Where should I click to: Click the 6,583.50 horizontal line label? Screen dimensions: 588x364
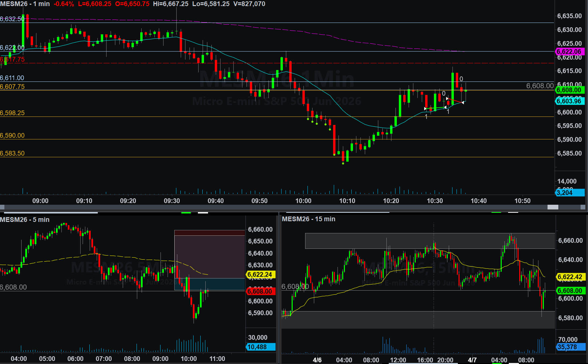pyautogui.click(x=12, y=153)
